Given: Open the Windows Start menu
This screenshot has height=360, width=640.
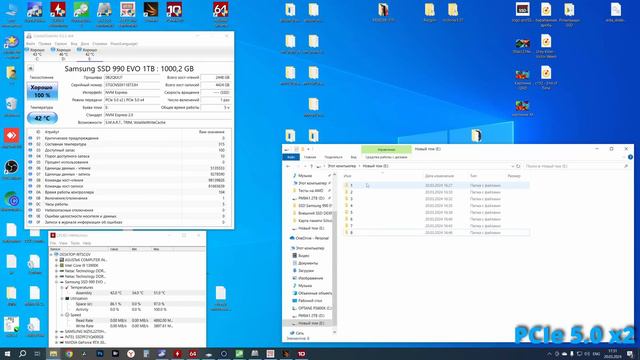Looking at the screenshot, I should coord(7,353).
